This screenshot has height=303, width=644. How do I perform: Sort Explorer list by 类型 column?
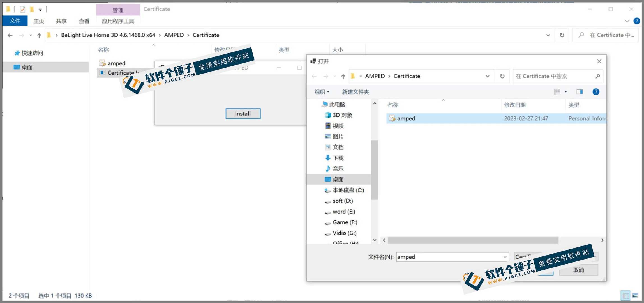click(284, 50)
